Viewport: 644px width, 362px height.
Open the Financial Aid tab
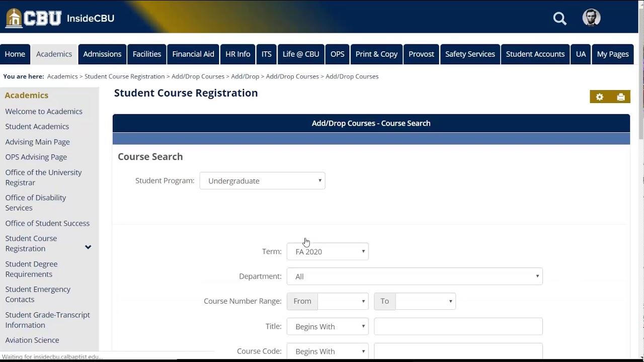[193, 54]
